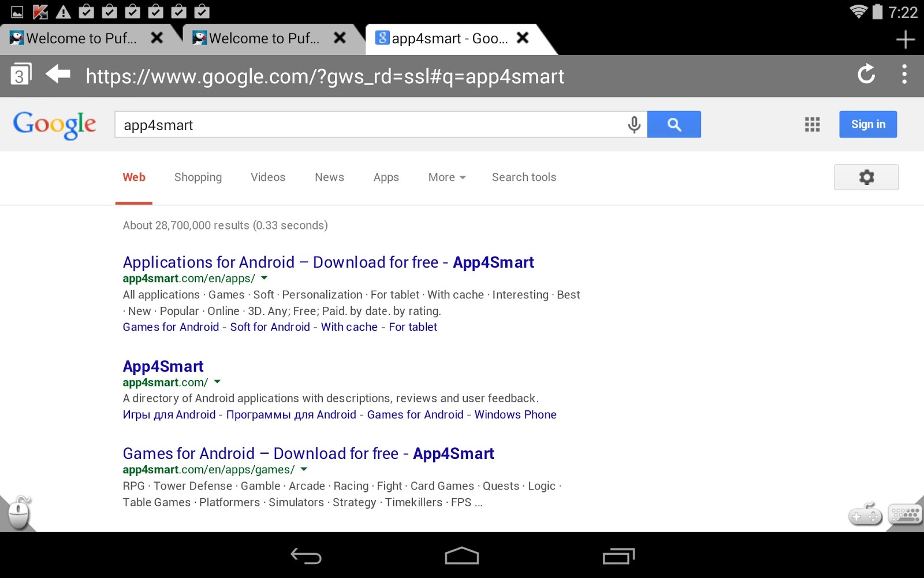Click snippet starting 'RPG · Tower Defense'
Screen dimensions: 924x578
point(342,494)
